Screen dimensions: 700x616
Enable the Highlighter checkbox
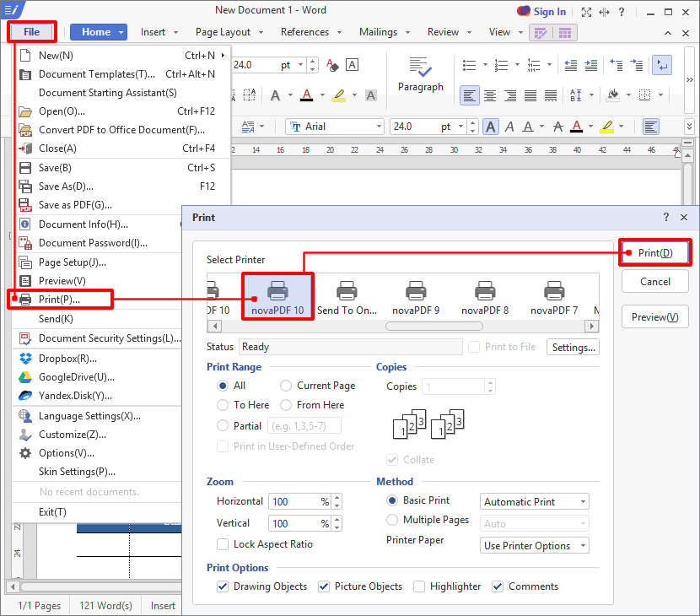point(419,586)
